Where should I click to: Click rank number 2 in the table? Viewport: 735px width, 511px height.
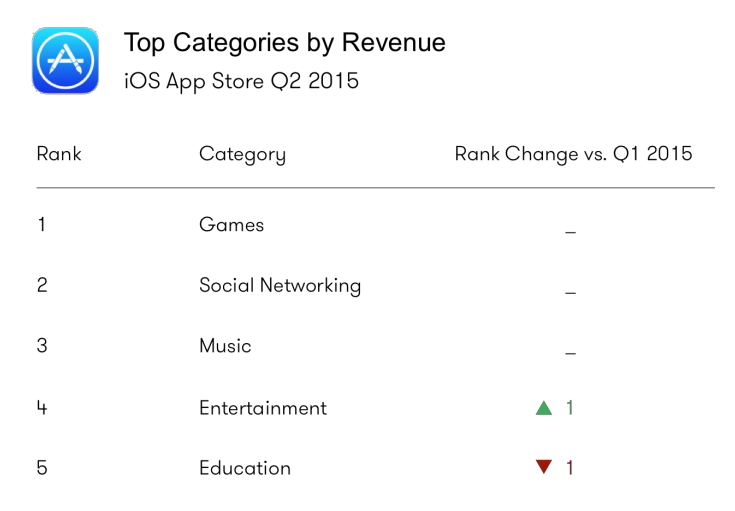(x=42, y=285)
